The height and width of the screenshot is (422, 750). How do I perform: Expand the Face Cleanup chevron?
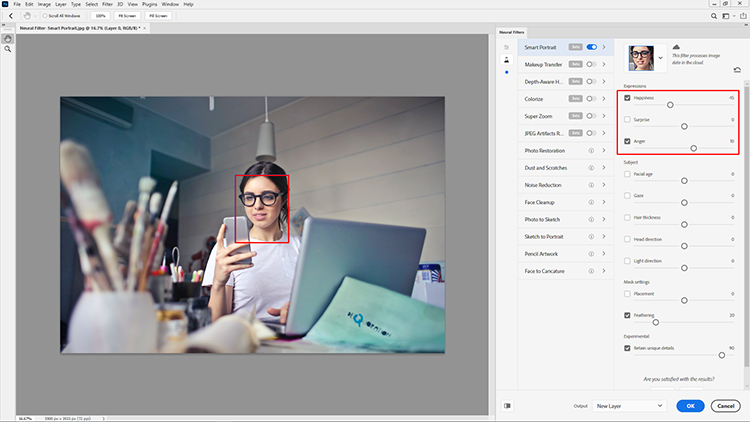(604, 202)
